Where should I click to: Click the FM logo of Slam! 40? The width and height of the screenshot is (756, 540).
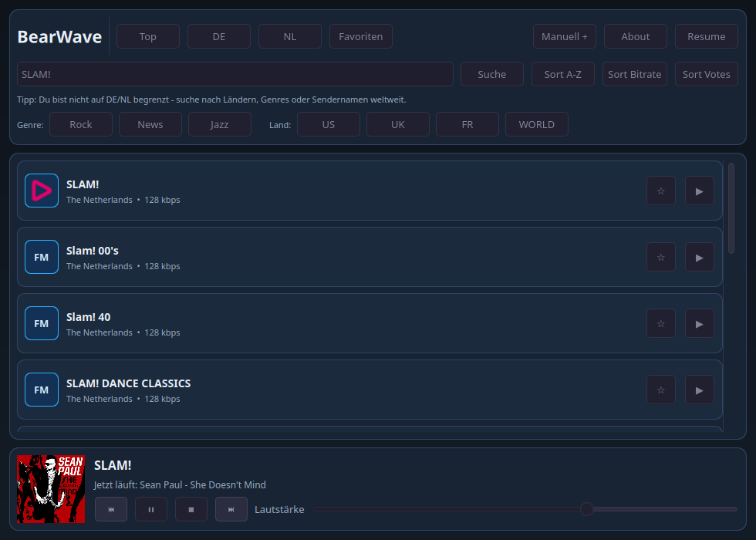pyautogui.click(x=42, y=323)
